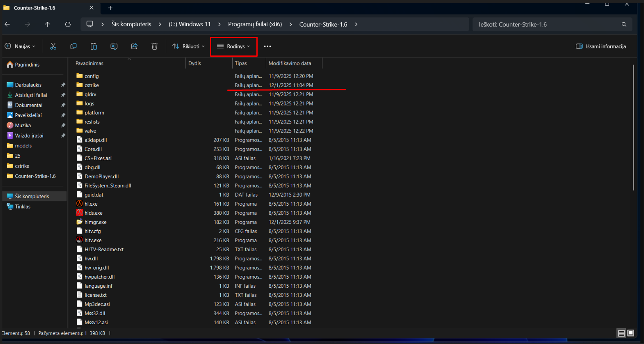Select Šis kompiuteris in sidebar
The height and width of the screenshot is (344, 644).
(x=35, y=196)
